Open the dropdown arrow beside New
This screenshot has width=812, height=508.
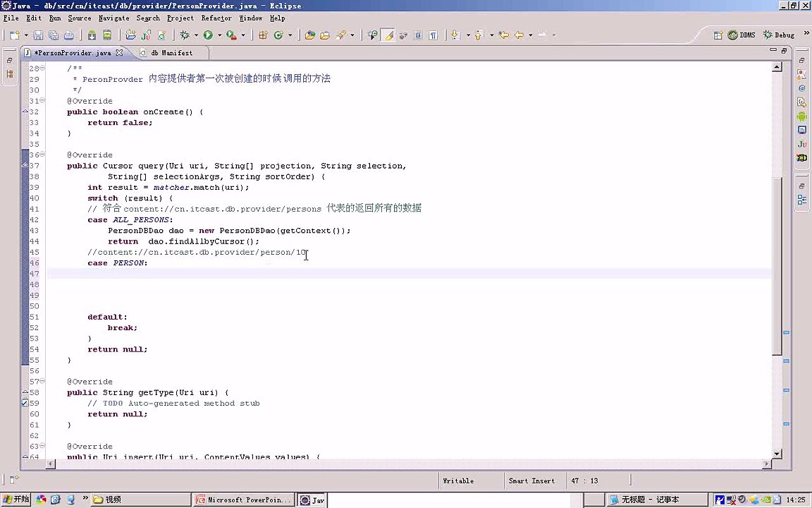click(25, 35)
